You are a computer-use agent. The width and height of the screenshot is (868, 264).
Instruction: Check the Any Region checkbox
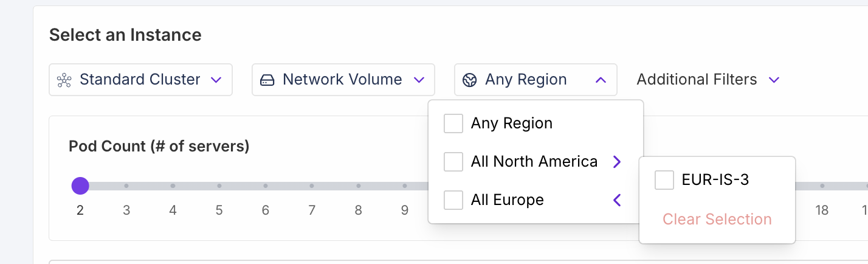click(453, 123)
